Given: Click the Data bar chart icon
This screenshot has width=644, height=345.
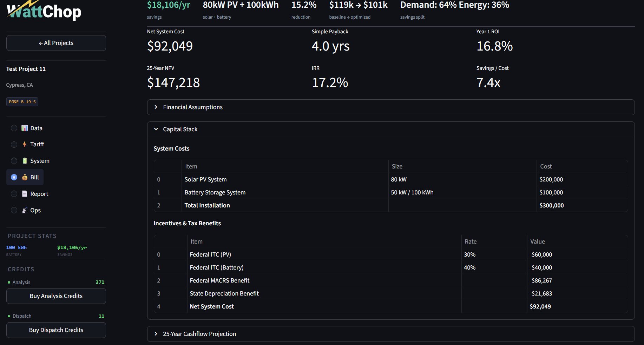Looking at the screenshot, I should [x=25, y=128].
